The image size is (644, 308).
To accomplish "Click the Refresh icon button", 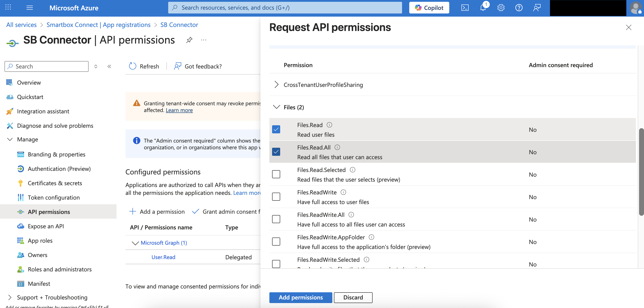I will point(132,66).
